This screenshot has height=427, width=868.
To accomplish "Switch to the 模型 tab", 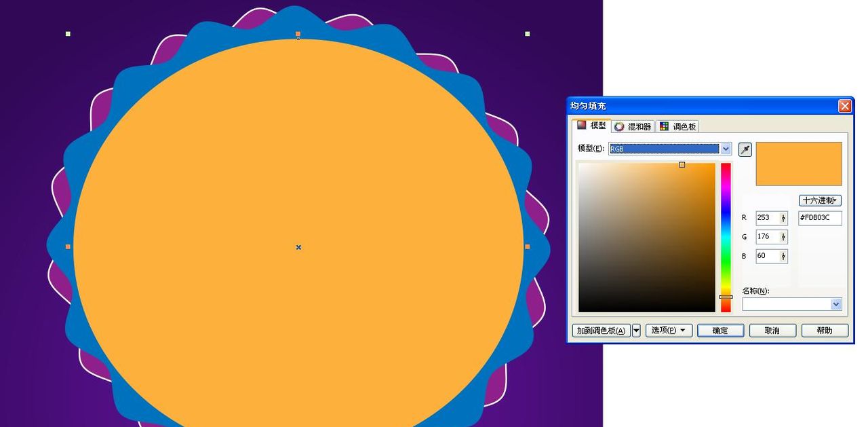I will pyautogui.click(x=591, y=126).
